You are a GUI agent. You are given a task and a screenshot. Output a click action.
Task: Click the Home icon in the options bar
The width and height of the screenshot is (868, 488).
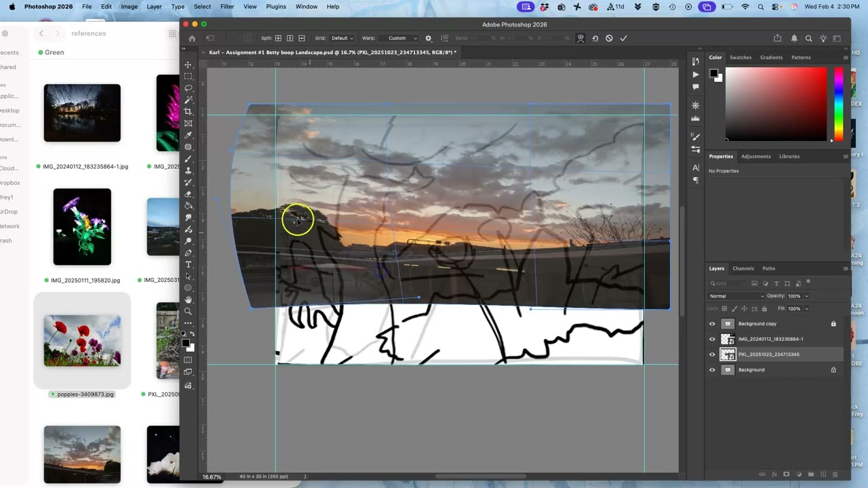tap(192, 38)
